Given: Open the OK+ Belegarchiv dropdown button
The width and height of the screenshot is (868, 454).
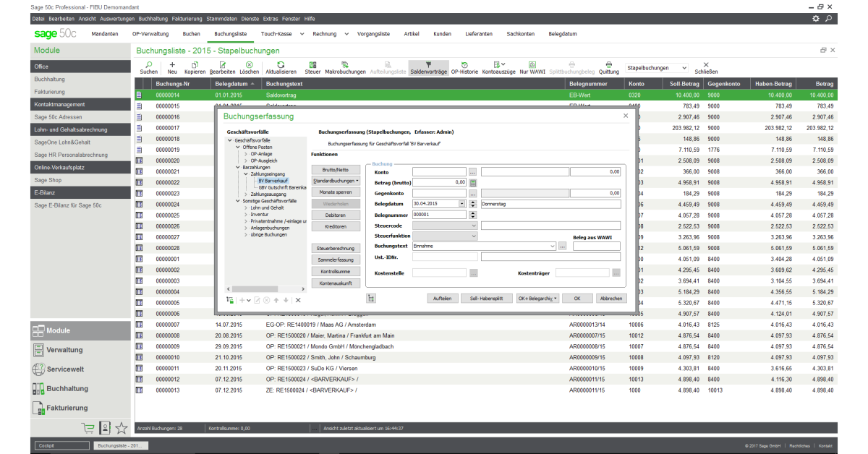Looking at the screenshot, I should point(537,298).
